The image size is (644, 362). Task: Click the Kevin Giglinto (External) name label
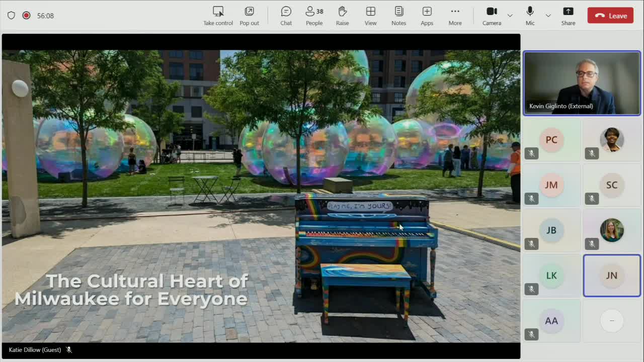click(x=561, y=106)
